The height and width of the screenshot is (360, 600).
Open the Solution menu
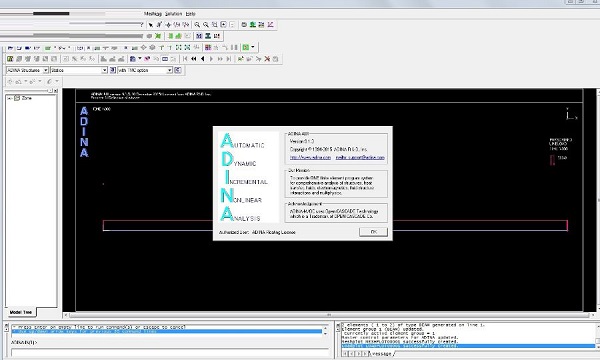173,14
